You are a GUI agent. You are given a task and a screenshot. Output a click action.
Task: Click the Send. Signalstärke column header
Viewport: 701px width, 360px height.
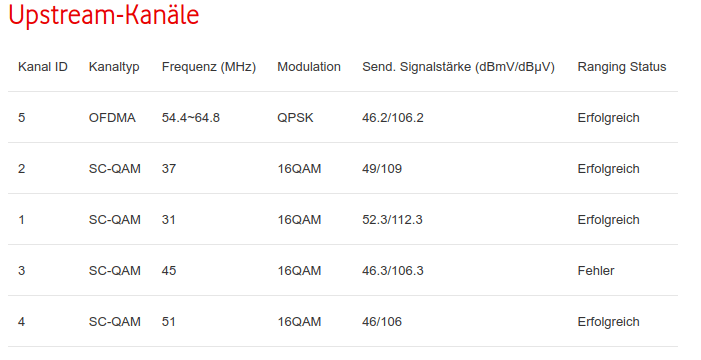point(458,67)
